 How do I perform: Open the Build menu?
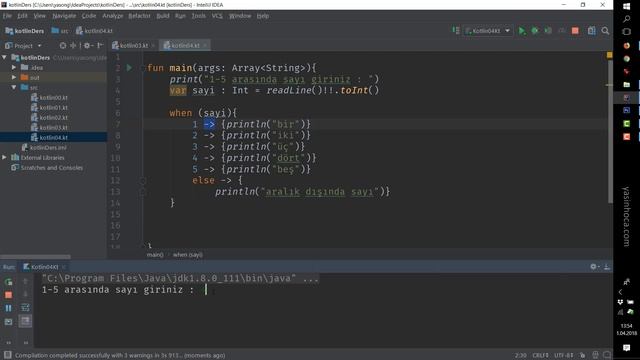click(x=163, y=16)
